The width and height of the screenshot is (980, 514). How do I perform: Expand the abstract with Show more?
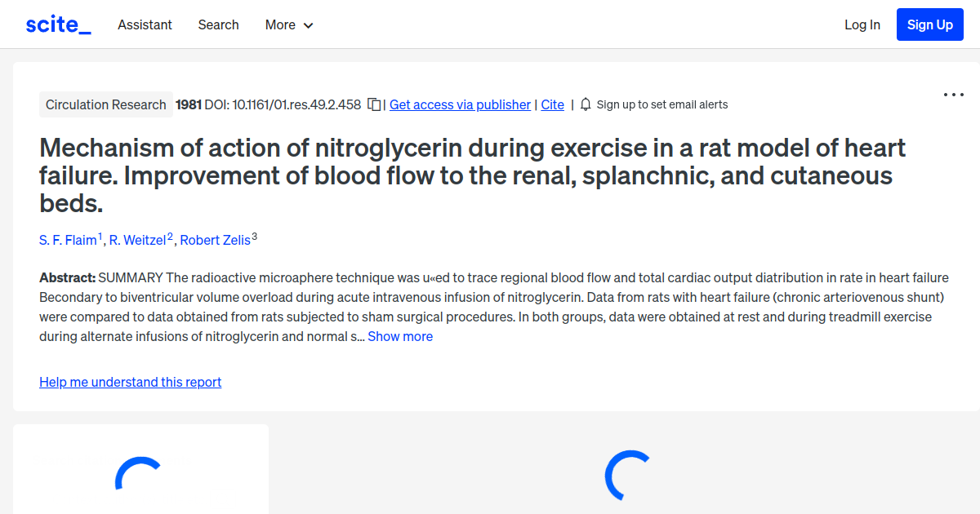coord(399,335)
